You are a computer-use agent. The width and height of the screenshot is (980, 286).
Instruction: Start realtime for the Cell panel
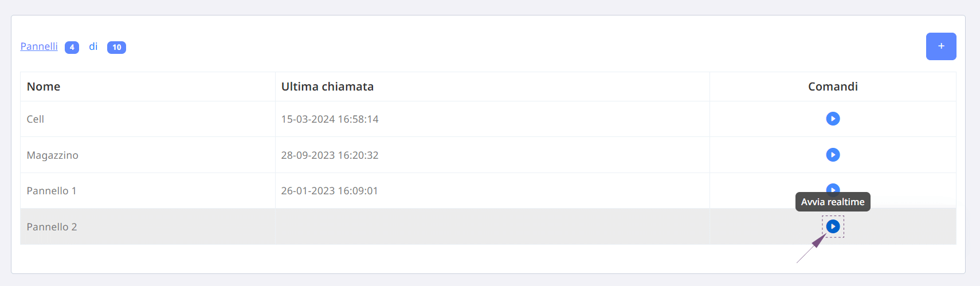833,119
